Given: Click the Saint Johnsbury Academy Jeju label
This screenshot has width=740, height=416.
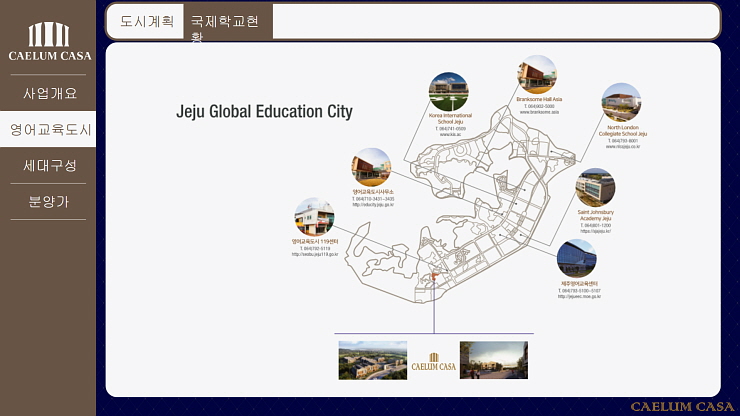Looking at the screenshot, I should 596,215.
